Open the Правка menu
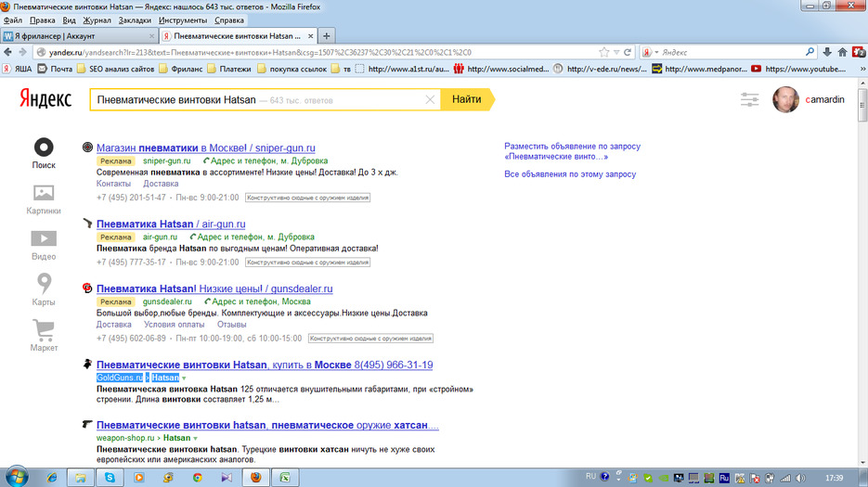The width and height of the screenshot is (868, 487). (x=42, y=19)
